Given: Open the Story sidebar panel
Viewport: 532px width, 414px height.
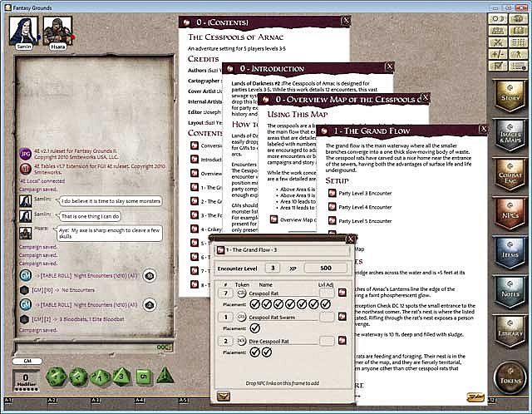Looking at the screenshot, I should (510, 96).
